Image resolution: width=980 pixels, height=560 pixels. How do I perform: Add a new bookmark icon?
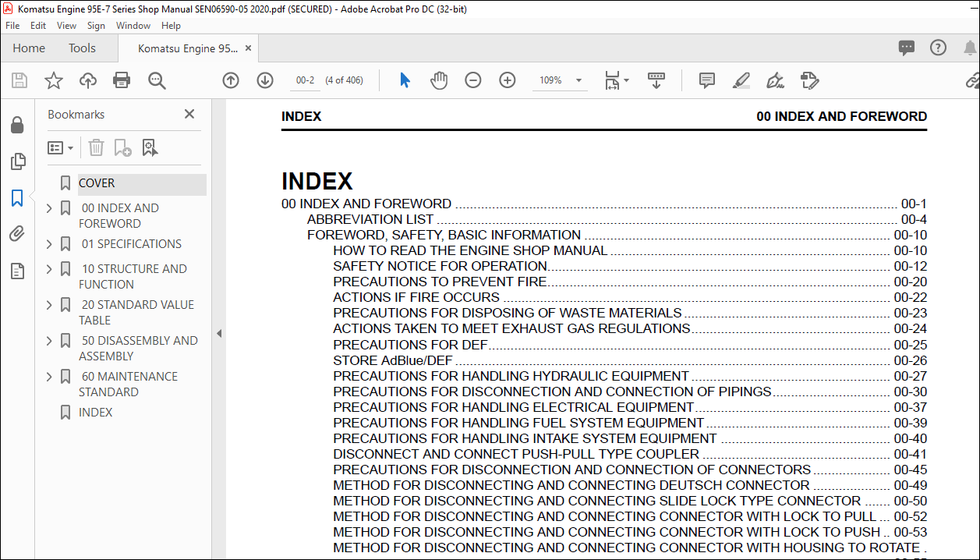[x=122, y=147]
